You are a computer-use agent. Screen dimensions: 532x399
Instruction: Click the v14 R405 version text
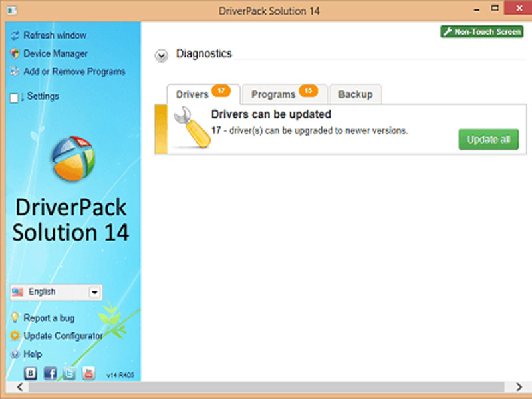coord(120,375)
